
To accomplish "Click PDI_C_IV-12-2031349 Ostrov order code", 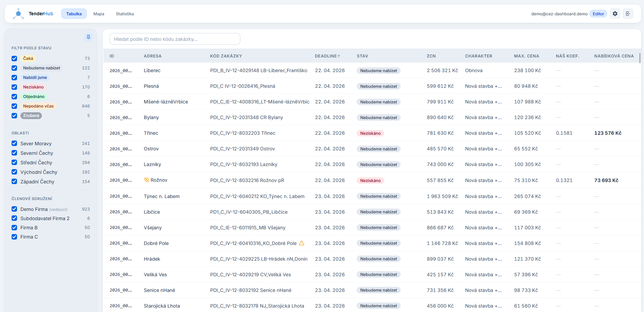I will click(x=242, y=149).
